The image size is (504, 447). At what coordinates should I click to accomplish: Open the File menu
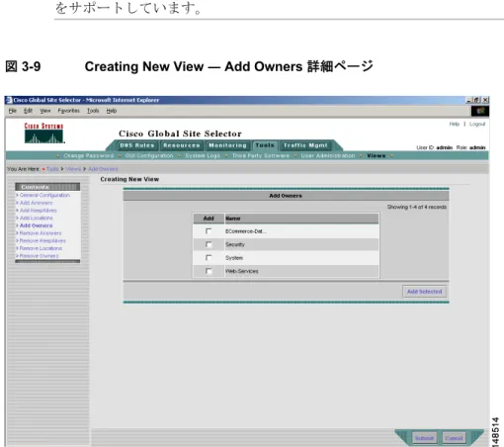click(13, 111)
